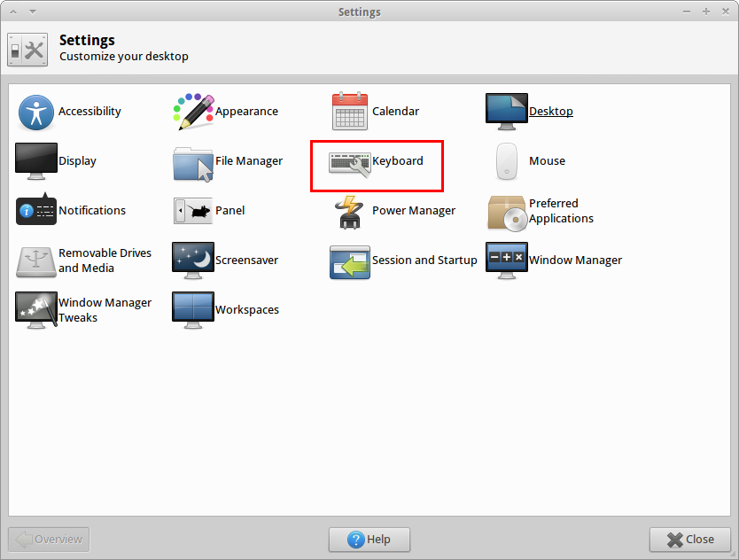Open the Window Manager icon

point(507,261)
